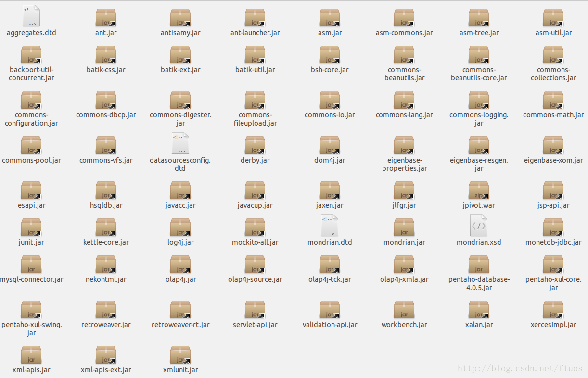The image size is (588, 378).
Task: Select the asm-commons.jar package icon
Action: (404, 18)
